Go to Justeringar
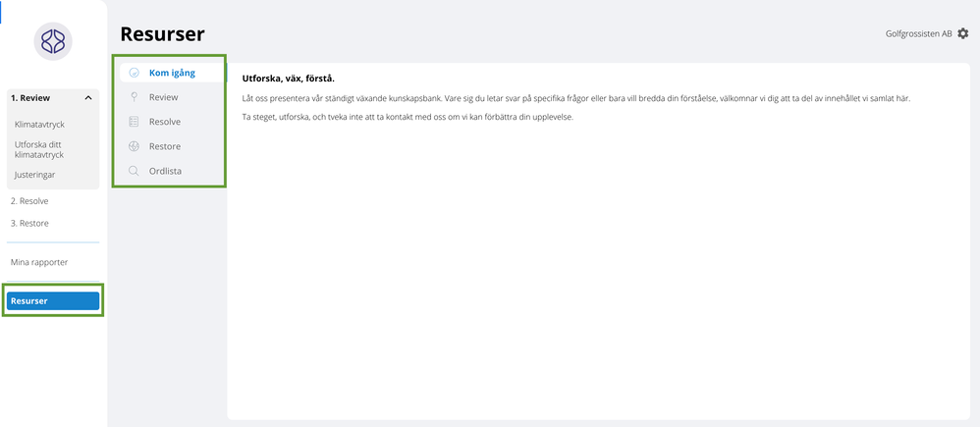This screenshot has height=427, width=980. (34, 175)
